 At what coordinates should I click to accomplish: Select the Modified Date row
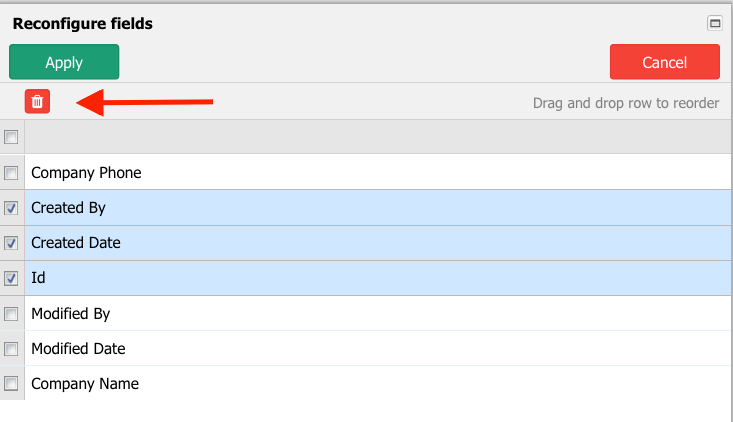pyautogui.click(x=378, y=349)
